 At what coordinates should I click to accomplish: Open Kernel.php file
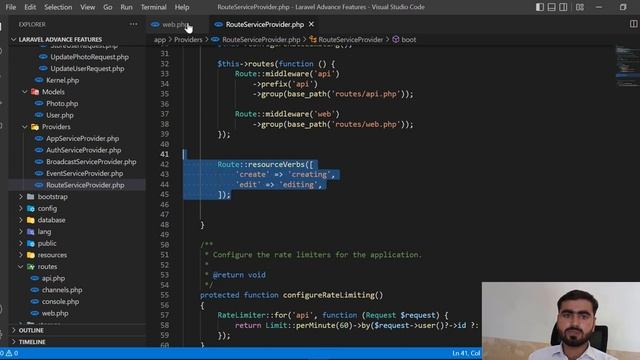click(x=62, y=80)
